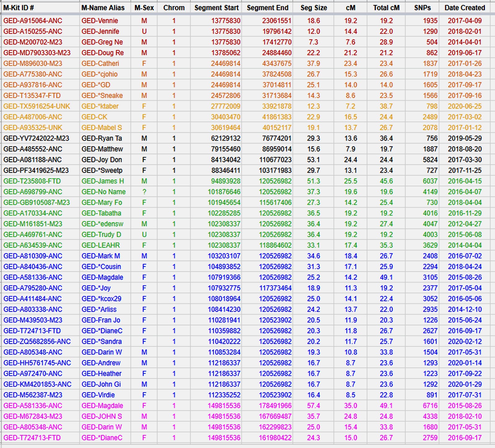Click alias cell GED-*Joy

point(96,288)
